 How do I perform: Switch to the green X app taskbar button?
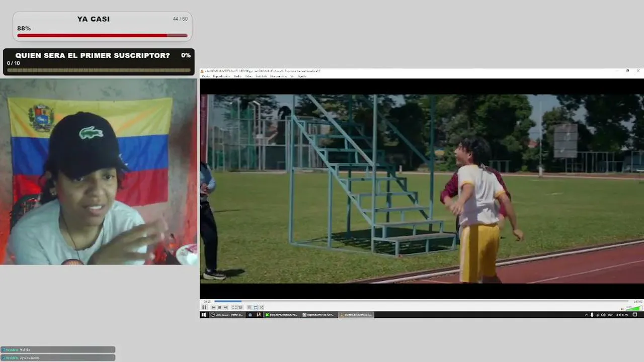pyautogui.click(x=282, y=315)
